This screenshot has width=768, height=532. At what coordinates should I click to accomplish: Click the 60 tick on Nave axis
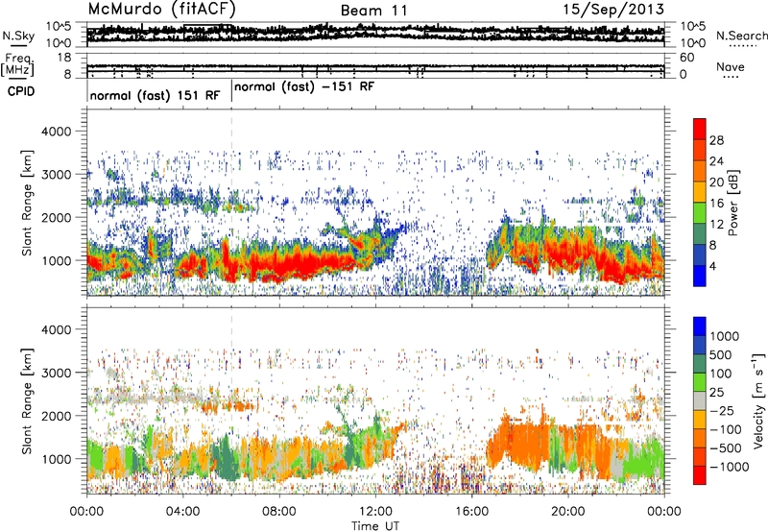(x=686, y=58)
